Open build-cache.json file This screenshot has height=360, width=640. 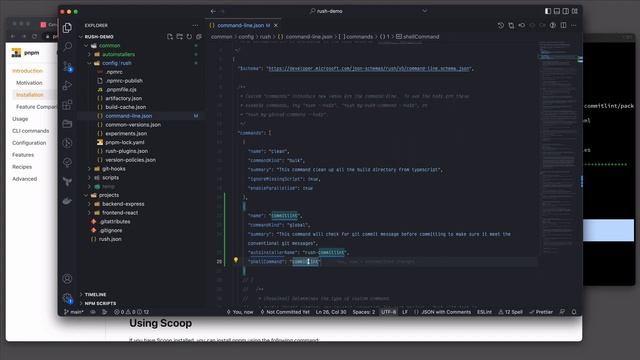pyautogui.click(x=125, y=107)
